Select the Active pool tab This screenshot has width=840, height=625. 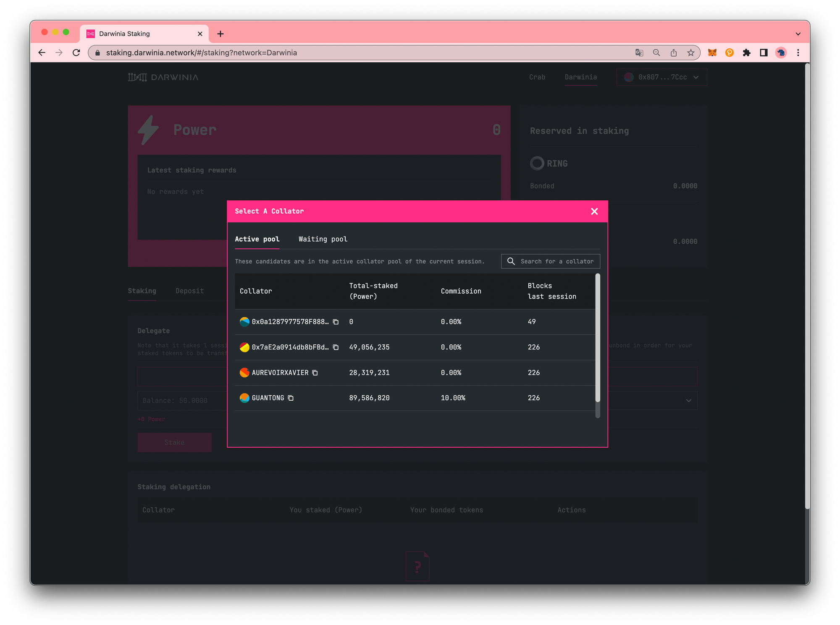tap(257, 239)
